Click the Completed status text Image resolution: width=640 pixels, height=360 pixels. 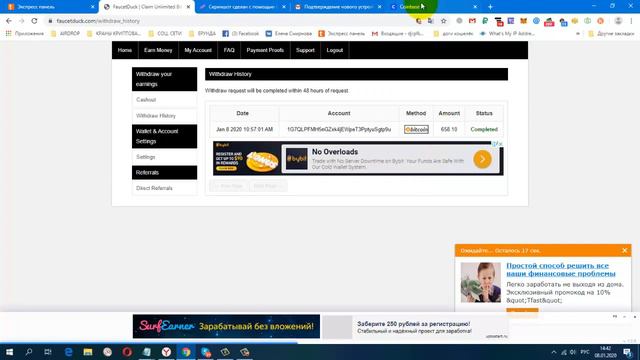(x=484, y=129)
